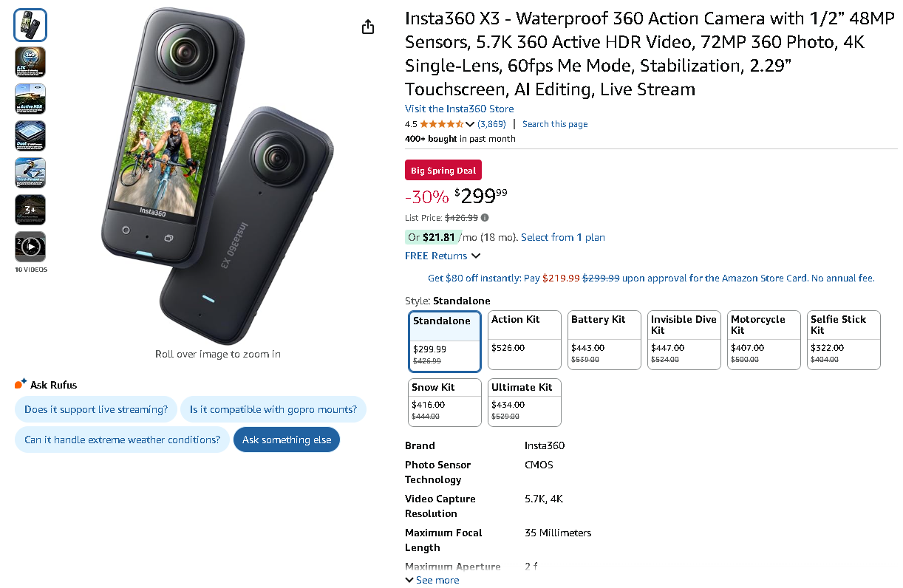Viewport: 903px width, 588px height.
Task: Open ratings breakdown chevron next to stars
Action: coord(470,124)
